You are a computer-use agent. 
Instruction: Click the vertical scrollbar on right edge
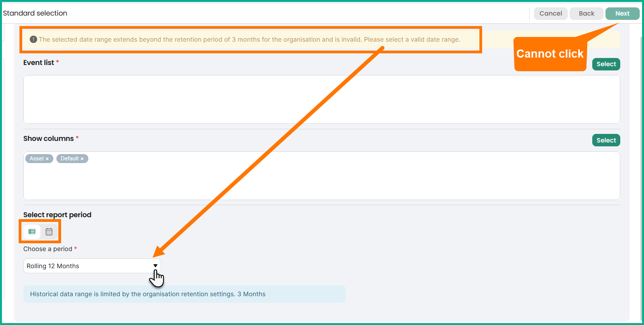[x=641, y=175]
